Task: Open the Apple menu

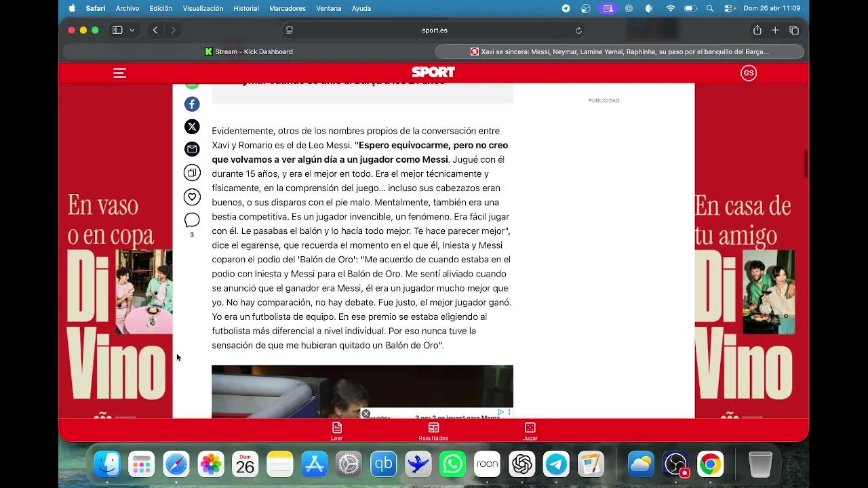Action: (72, 8)
